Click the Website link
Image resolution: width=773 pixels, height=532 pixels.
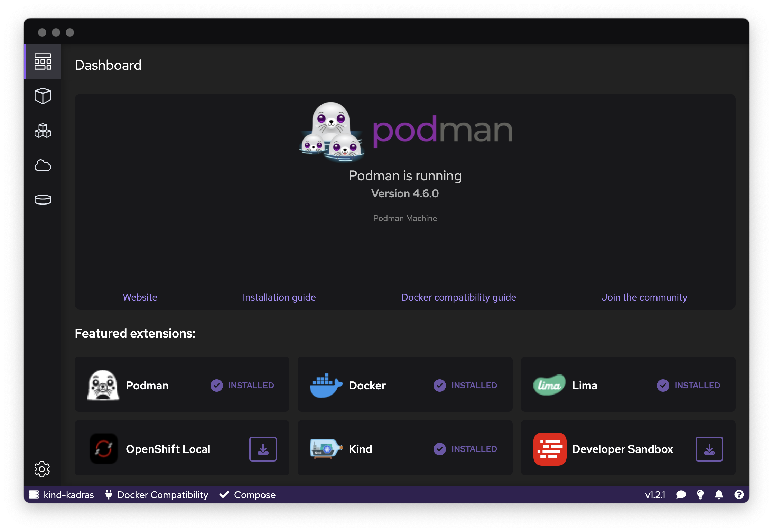click(140, 296)
